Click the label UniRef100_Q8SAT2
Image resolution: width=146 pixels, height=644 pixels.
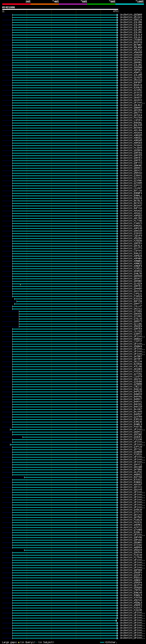(131, 278)
